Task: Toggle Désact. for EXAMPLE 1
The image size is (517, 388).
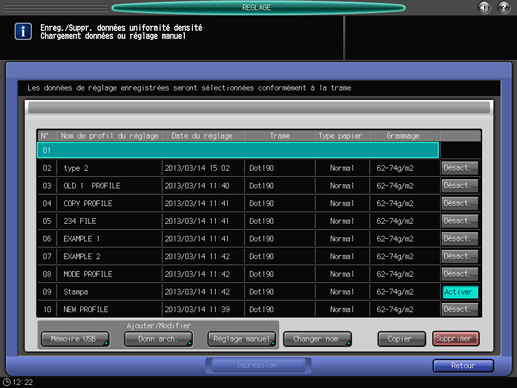Action: click(x=460, y=239)
